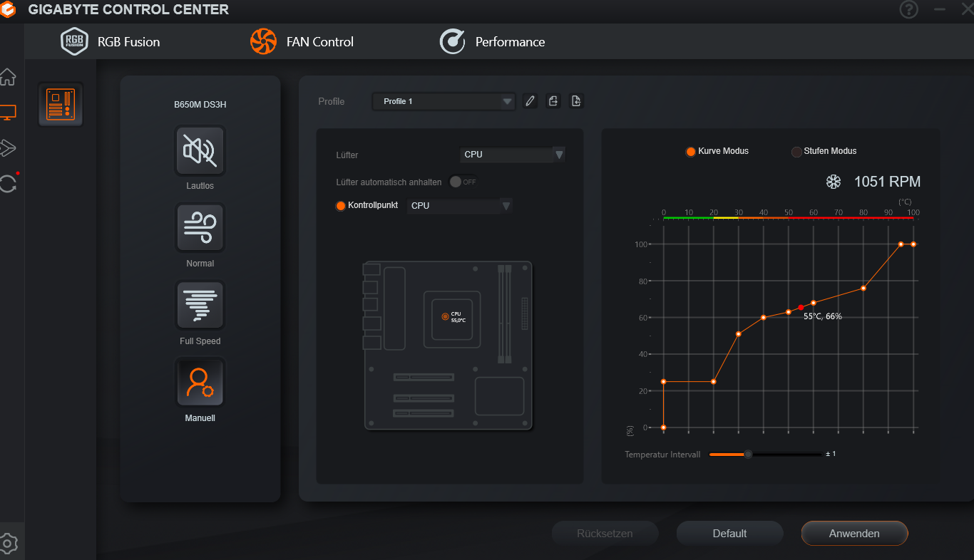This screenshot has height=560, width=974.
Task: Click the Anwenden button
Action: pyautogui.click(x=854, y=533)
